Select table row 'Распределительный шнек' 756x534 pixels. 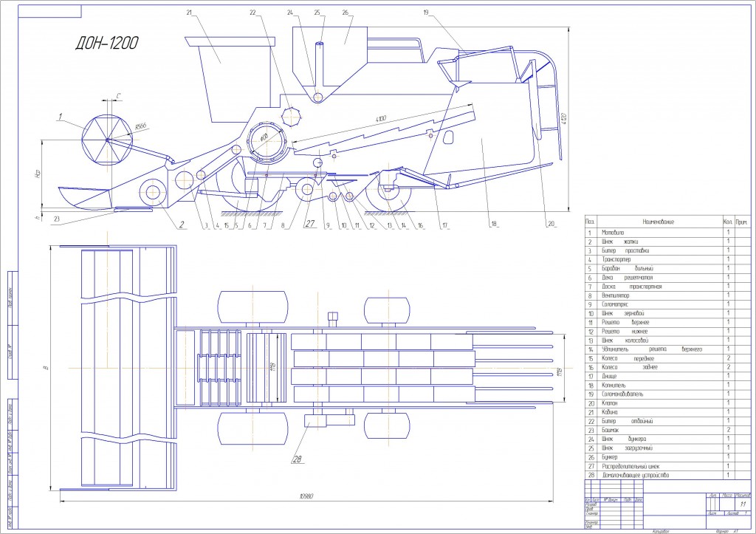click(667, 467)
